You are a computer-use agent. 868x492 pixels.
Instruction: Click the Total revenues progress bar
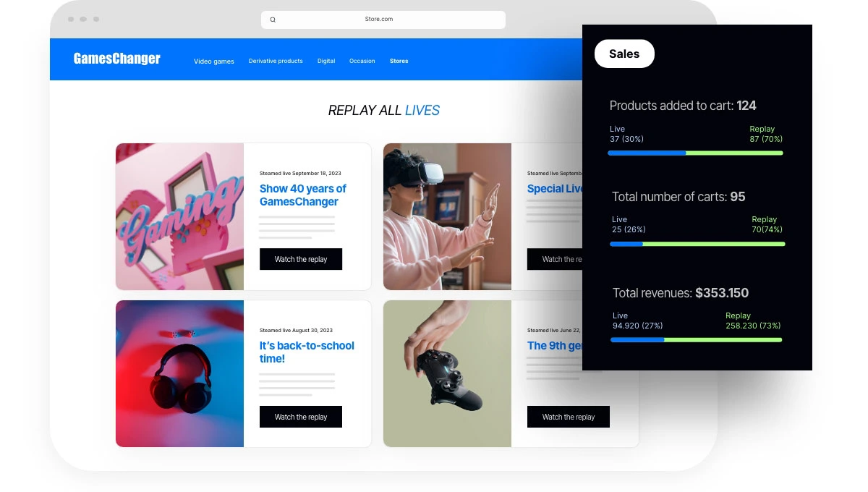coord(697,339)
